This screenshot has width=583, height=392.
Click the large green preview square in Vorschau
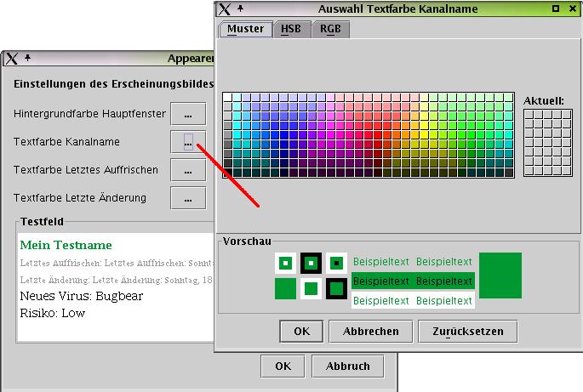pos(500,276)
